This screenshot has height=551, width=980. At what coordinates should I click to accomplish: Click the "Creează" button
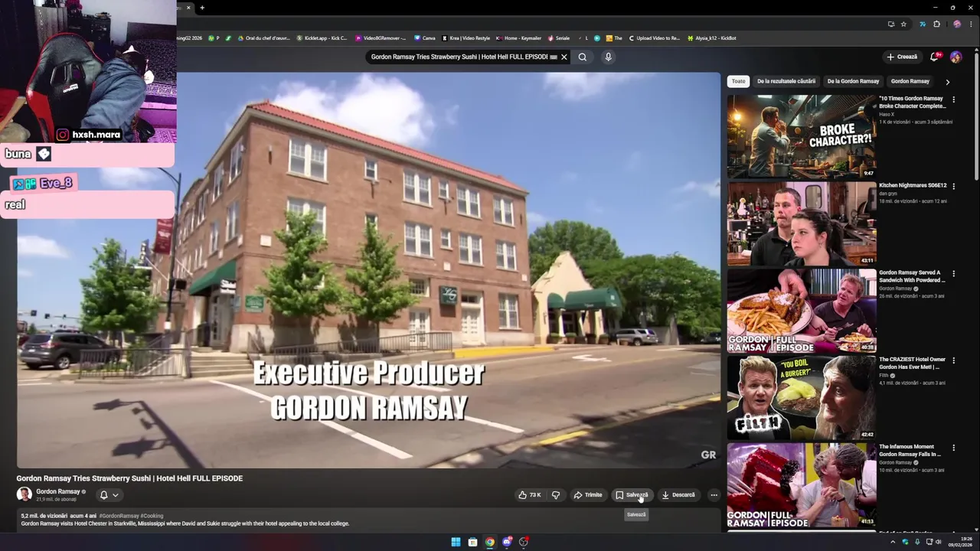[902, 57]
